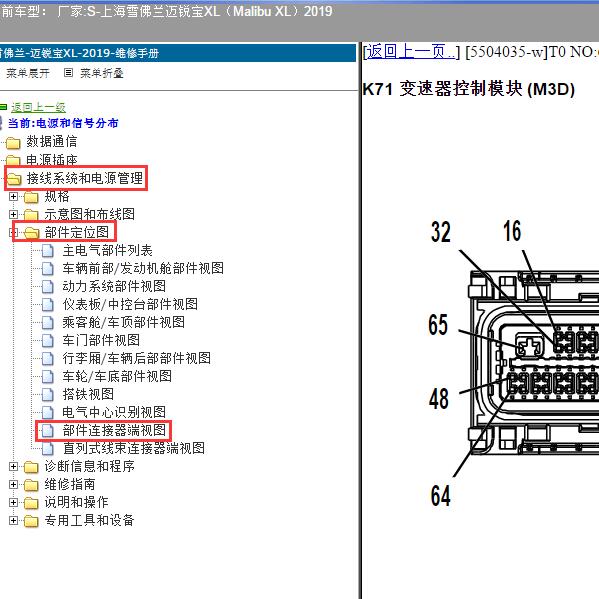This screenshot has height=599, width=599.
Task: Click the 车辆前部/发动机舱部件视图 page icon
Action: 48,269
